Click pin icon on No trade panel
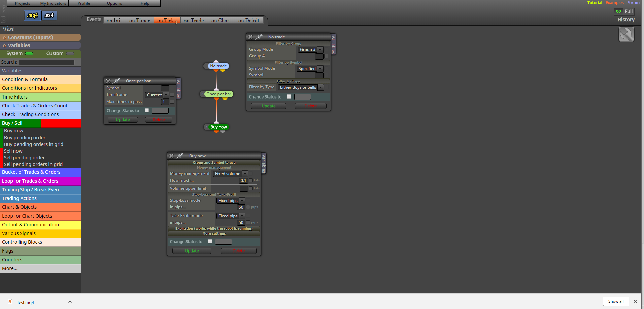 click(259, 37)
